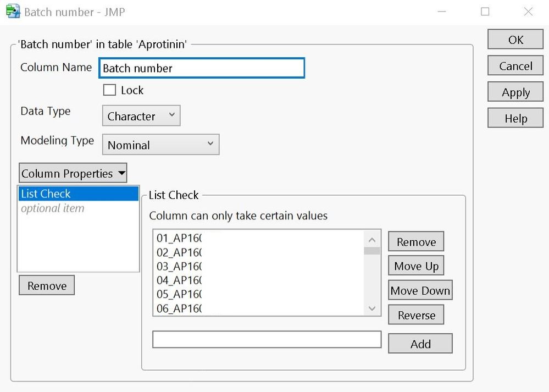549x392 pixels.
Task: Click the new value text field
Action: [x=267, y=340]
